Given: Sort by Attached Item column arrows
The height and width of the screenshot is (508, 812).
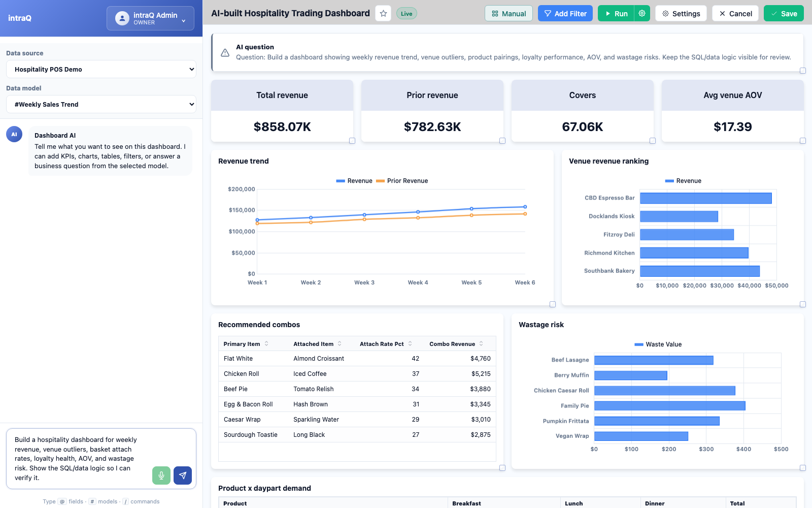Looking at the screenshot, I should click(340, 344).
